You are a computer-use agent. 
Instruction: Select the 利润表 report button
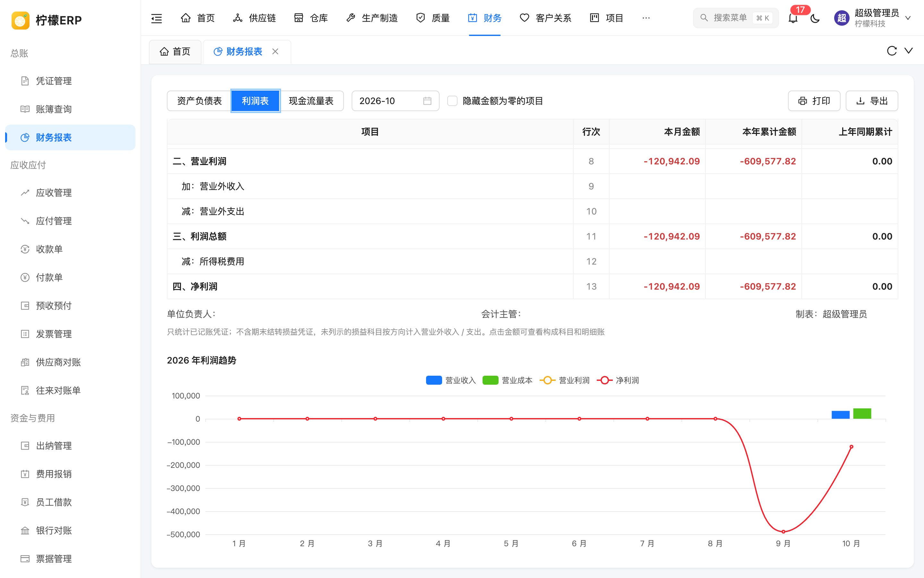click(x=255, y=101)
